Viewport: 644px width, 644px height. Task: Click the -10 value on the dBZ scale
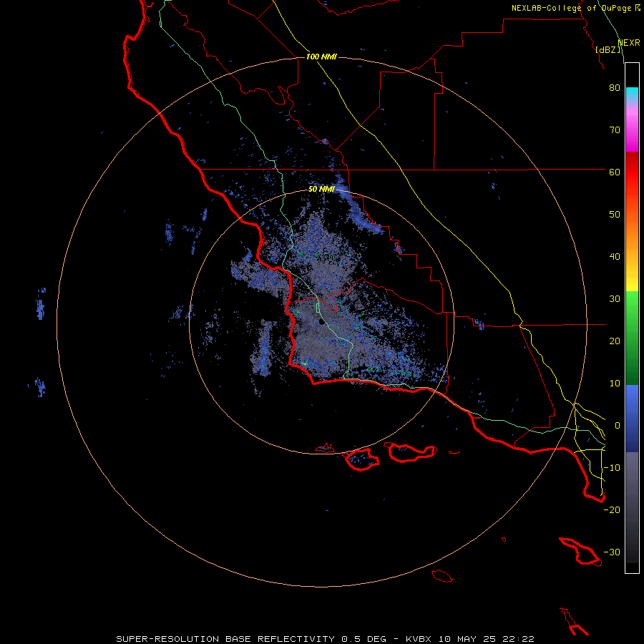pos(612,468)
